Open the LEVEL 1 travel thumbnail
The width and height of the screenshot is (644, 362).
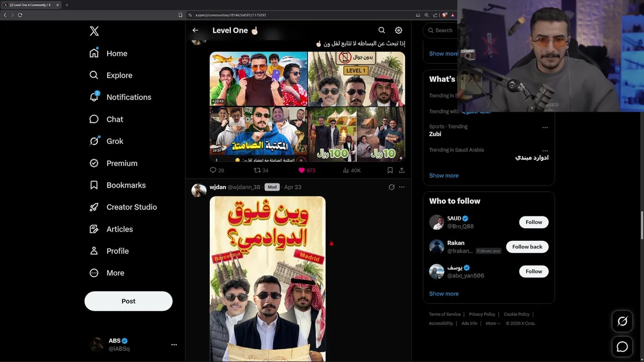[x=356, y=78]
